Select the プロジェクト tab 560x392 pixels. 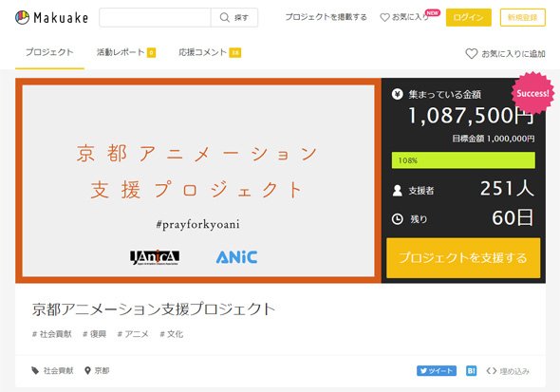pos(49,52)
